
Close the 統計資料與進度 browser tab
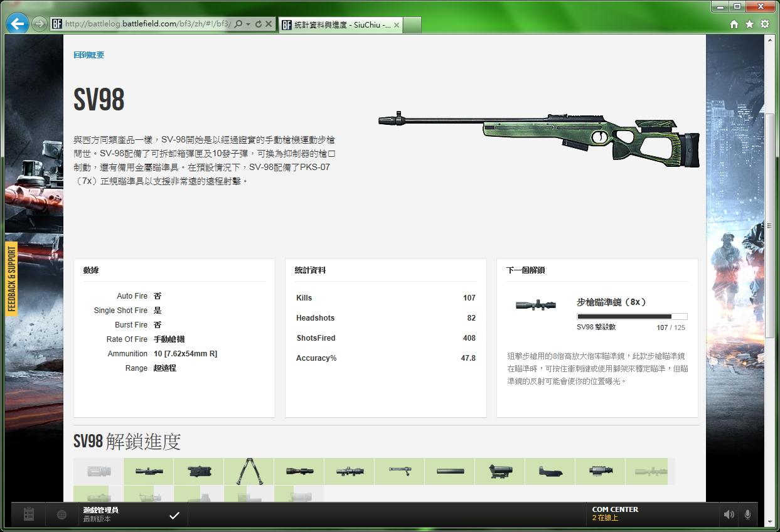[397, 25]
